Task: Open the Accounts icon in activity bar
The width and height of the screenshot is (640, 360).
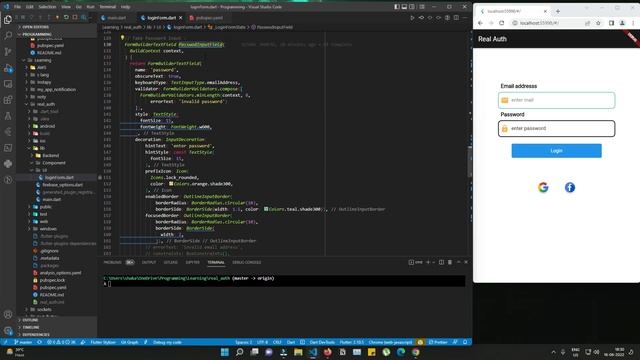Action: coord(8,314)
